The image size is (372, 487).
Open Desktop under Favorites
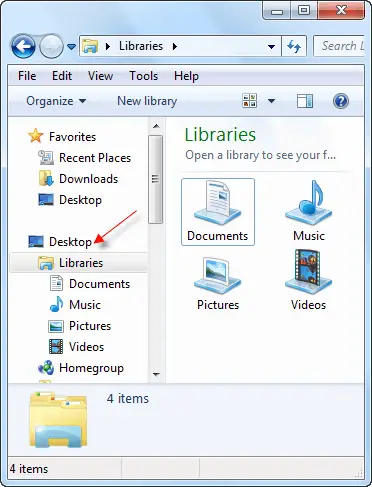point(70,200)
